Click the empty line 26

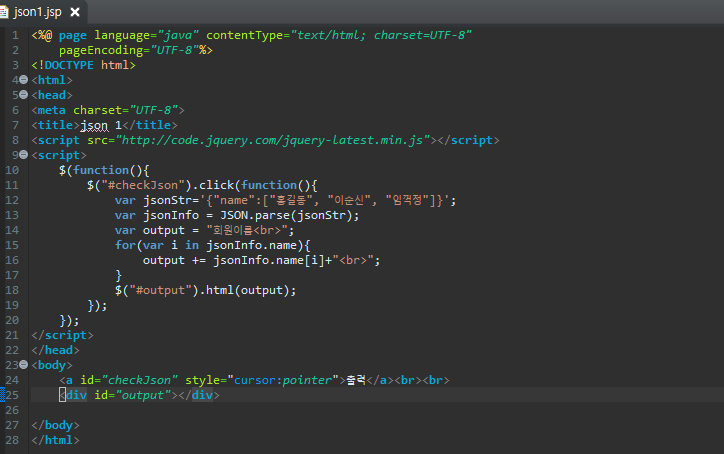[376, 410]
